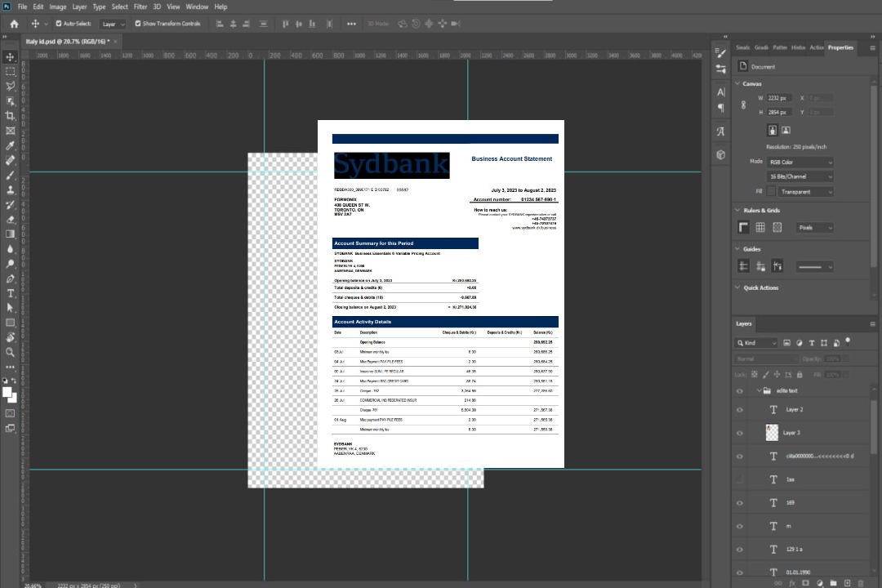Hide the 'edita text' group
The height and width of the screenshot is (588, 882).
pyautogui.click(x=740, y=391)
